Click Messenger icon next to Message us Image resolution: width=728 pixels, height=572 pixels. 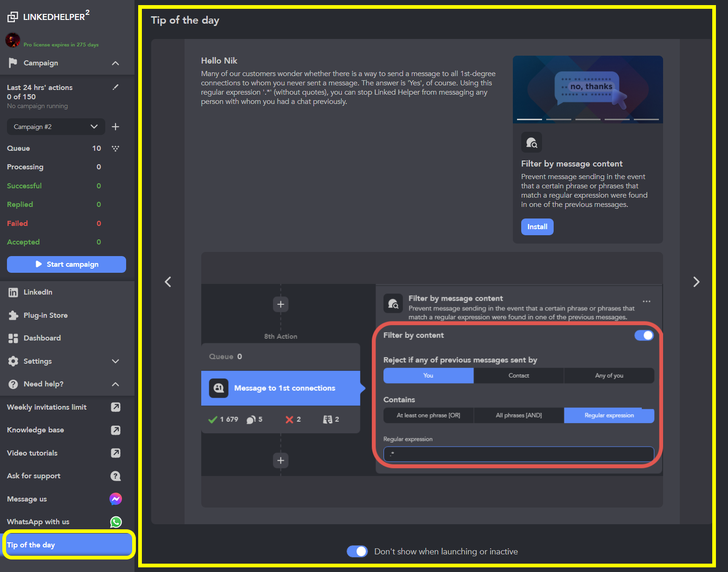(116, 499)
